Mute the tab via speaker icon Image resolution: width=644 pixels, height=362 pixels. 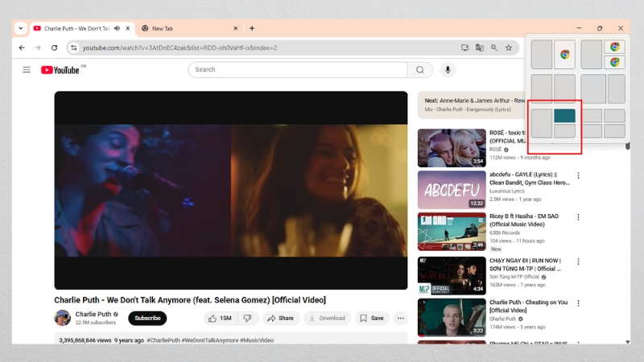(x=117, y=28)
